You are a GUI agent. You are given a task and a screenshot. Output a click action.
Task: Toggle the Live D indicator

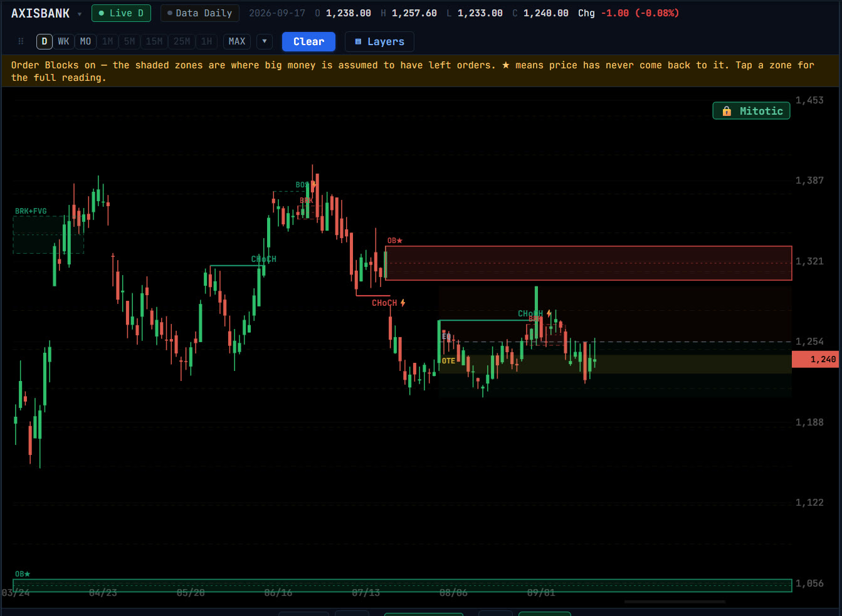point(121,13)
